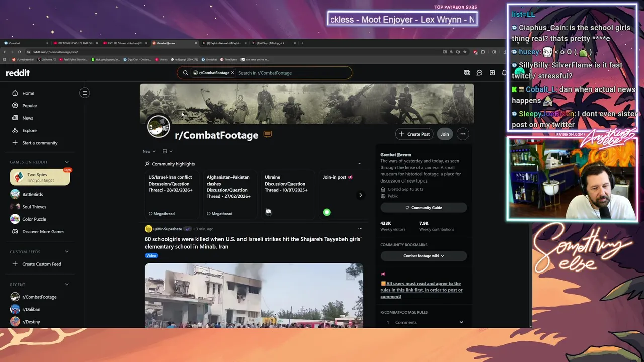Image resolution: width=644 pixels, height=362 pixels.
Task: Collapse the left navigation sidebar
Action: (85, 93)
